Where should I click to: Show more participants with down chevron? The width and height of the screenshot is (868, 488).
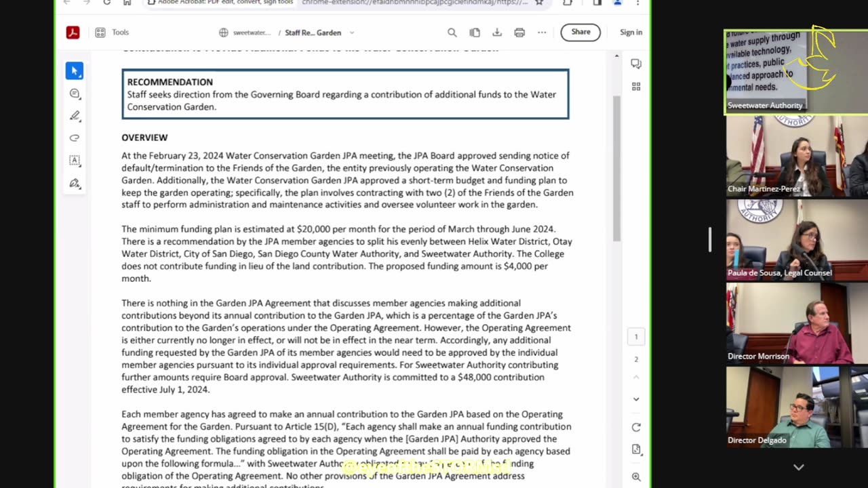(799, 467)
